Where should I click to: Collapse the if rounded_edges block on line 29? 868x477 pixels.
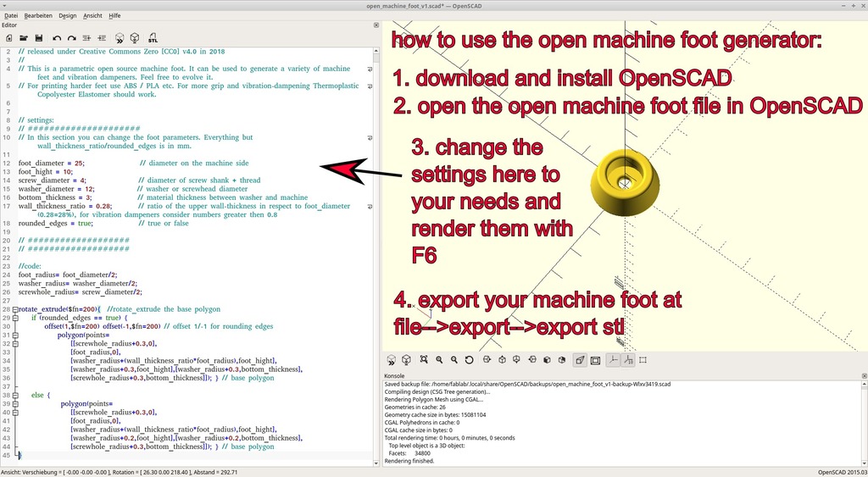coord(15,318)
